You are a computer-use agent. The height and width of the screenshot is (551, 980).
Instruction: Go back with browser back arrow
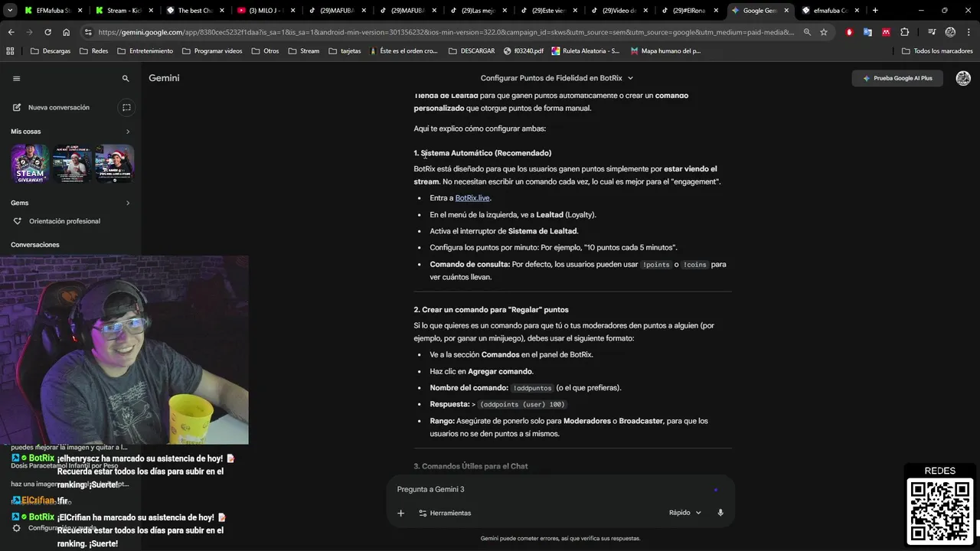(x=11, y=32)
